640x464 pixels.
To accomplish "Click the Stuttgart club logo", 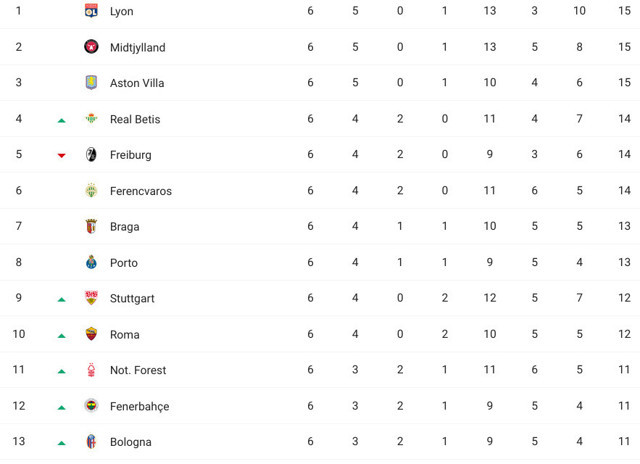I will [x=91, y=298].
